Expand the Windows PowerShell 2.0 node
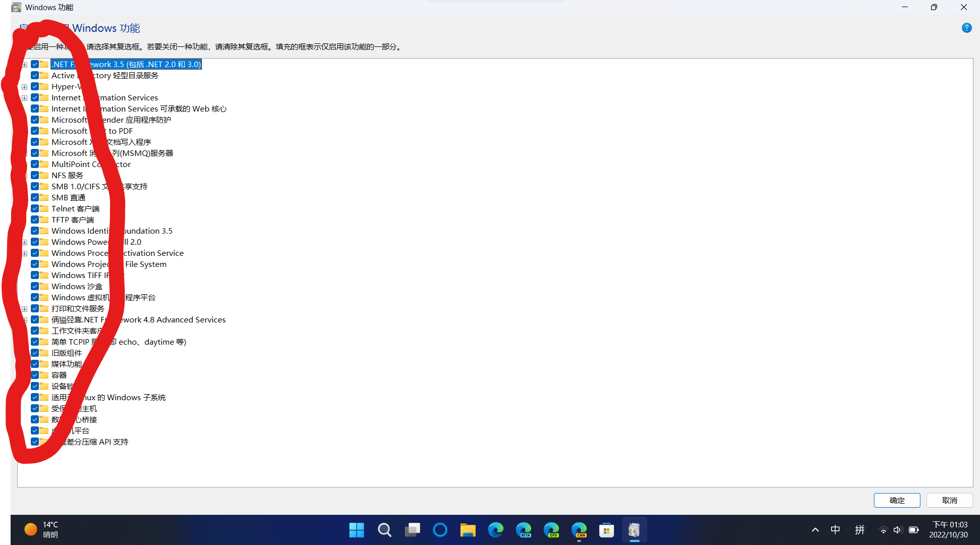 click(25, 242)
